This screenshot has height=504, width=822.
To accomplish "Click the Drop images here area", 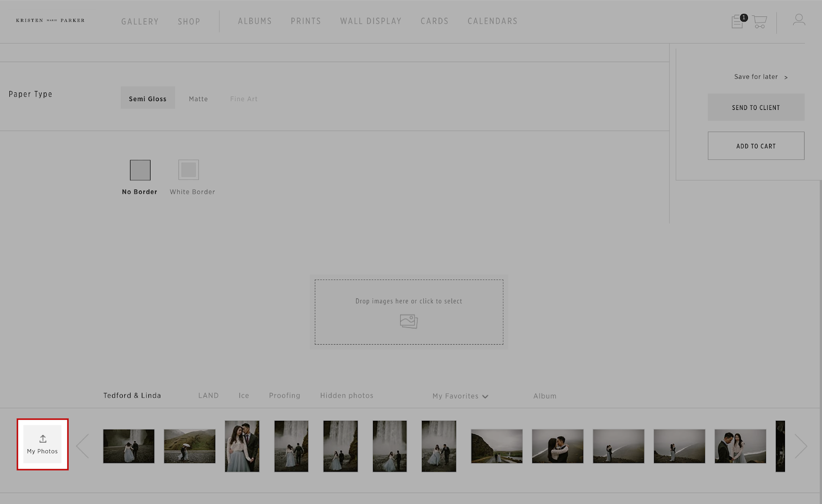I will (x=409, y=312).
